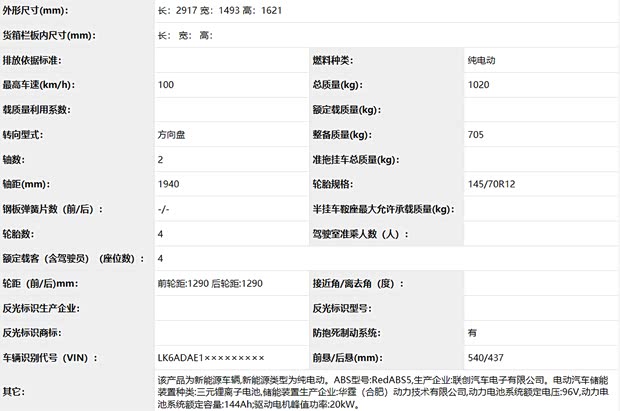The width and height of the screenshot is (620, 411).
Task: Click the 其它 label
Action: point(13,392)
